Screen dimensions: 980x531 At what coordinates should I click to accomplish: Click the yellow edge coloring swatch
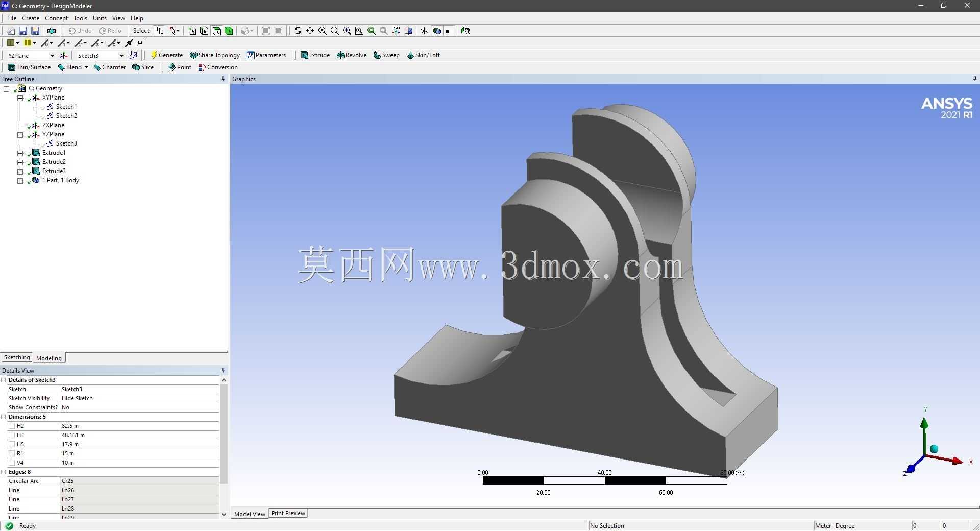click(28, 43)
